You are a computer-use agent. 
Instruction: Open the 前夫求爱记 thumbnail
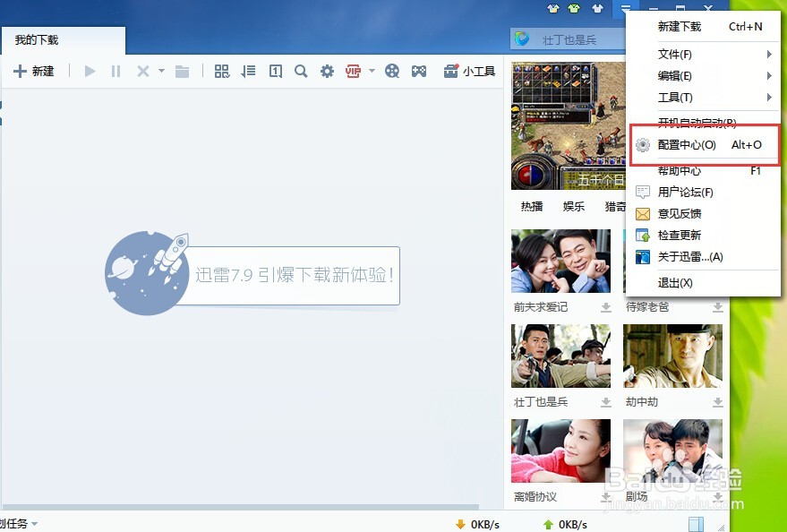[x=560, y=261]
